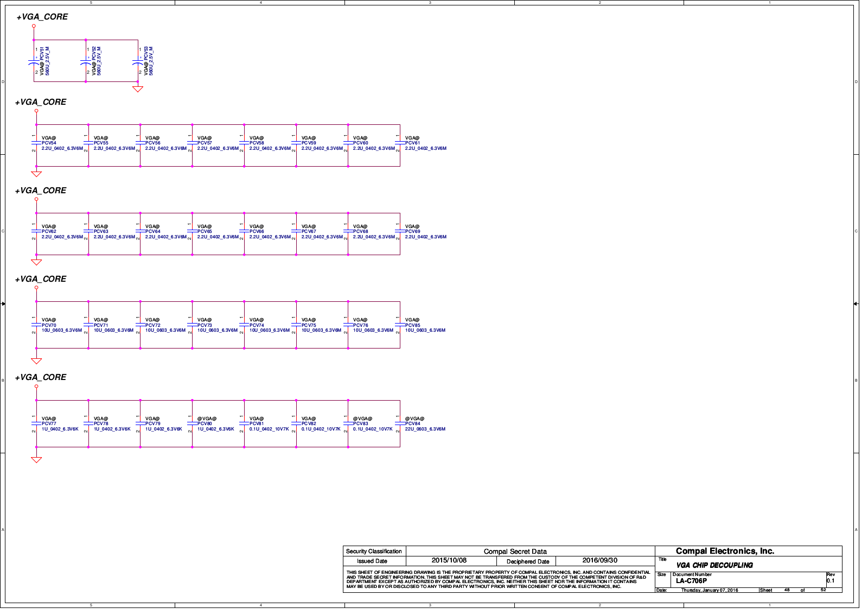Screen dimensions: 868x614
Task: Select the PCV61 reference designator label
Action: tap(412, 143)
